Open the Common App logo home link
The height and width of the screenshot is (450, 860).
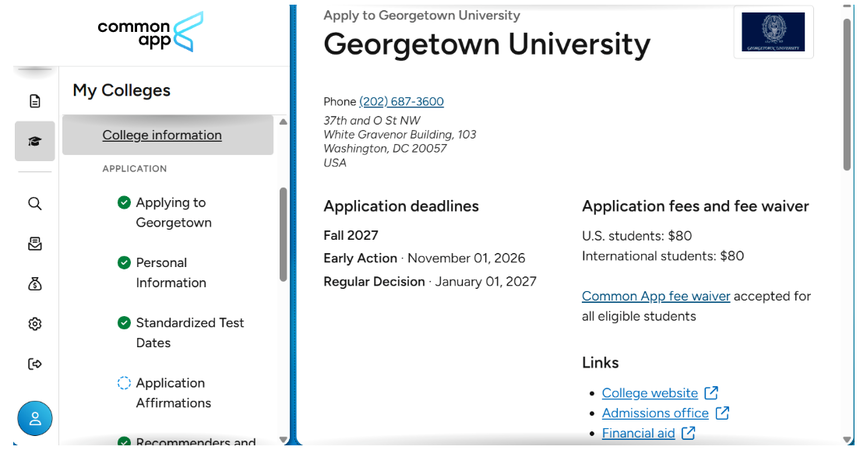(x=150, y=32)
